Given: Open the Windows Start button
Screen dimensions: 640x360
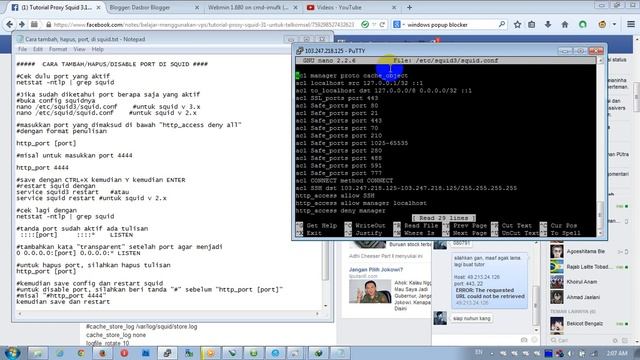Looking at the screenshot, I should click(x=12, y=353).
